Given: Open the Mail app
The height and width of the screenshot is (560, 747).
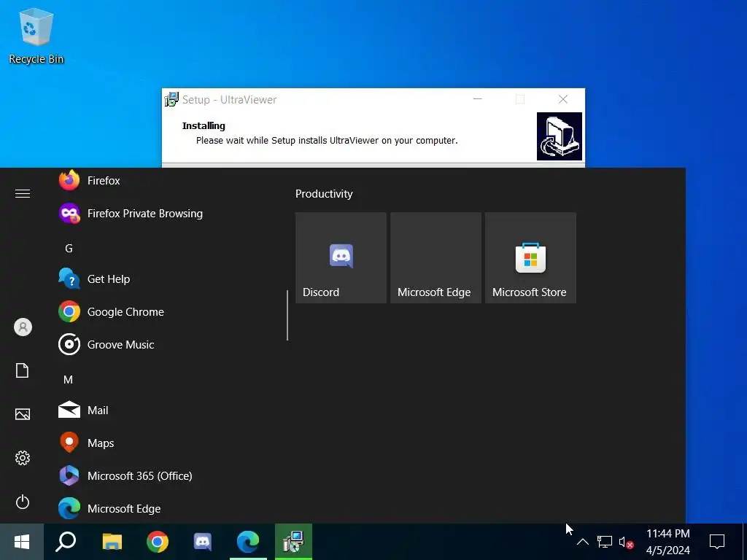Looking at the screenshot, I should click(164, 411).
